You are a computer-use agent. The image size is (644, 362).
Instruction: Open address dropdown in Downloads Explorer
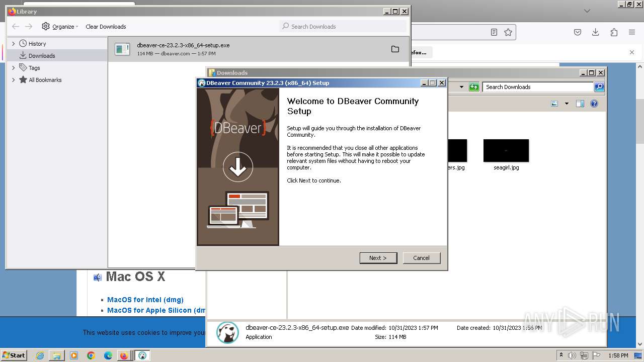click(461, 87)
